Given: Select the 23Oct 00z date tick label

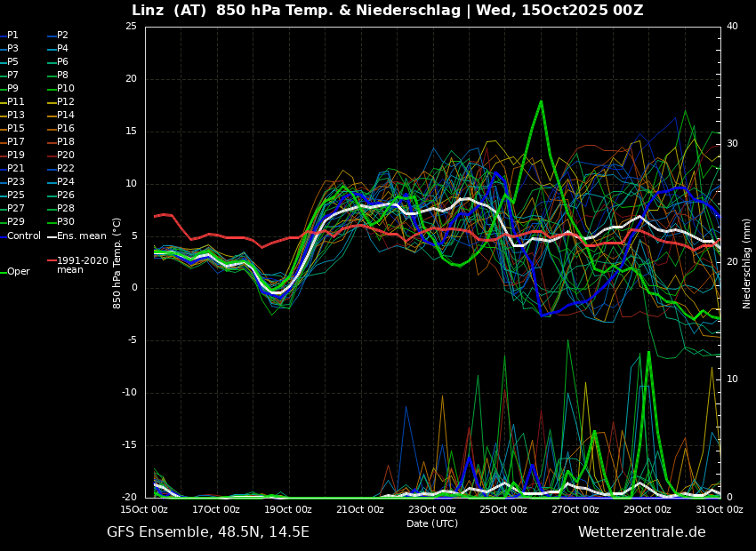Looking at the screenshot, I should click(431, 510).
